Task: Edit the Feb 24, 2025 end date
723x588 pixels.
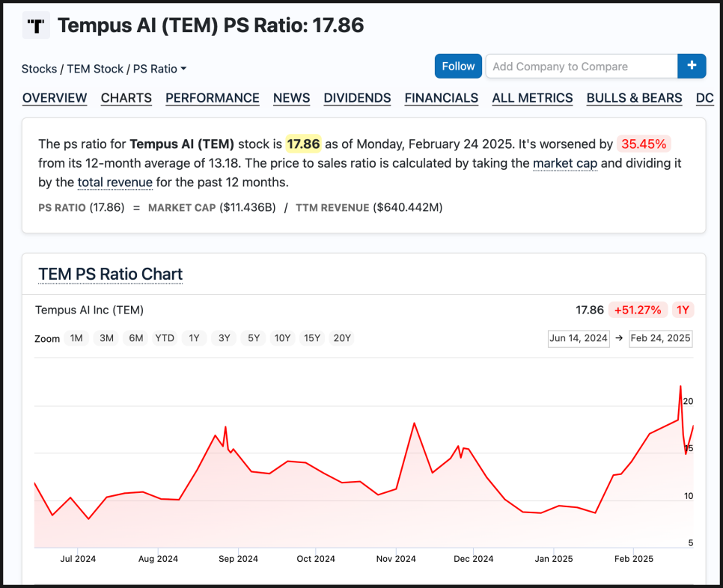Action: 660,338
